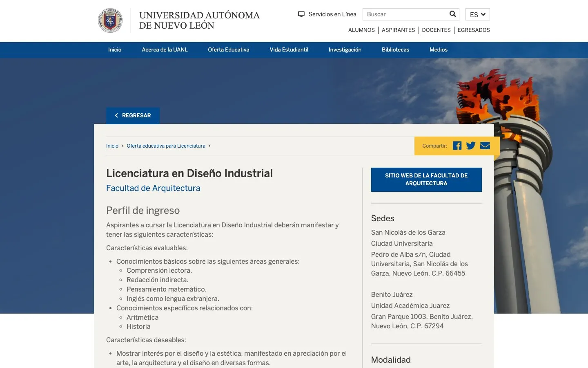The width and height of the screenshot is (588, 368).
Task: Click the UANL university seal logo
Action: 110,20
